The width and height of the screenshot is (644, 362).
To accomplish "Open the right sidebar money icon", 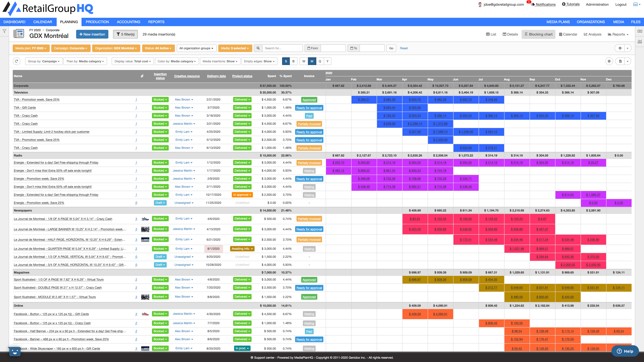I will (x=640, y=31).
